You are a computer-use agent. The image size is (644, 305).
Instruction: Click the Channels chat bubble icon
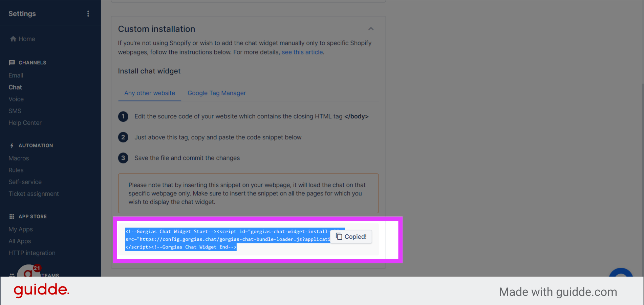(x=12, y=63)
